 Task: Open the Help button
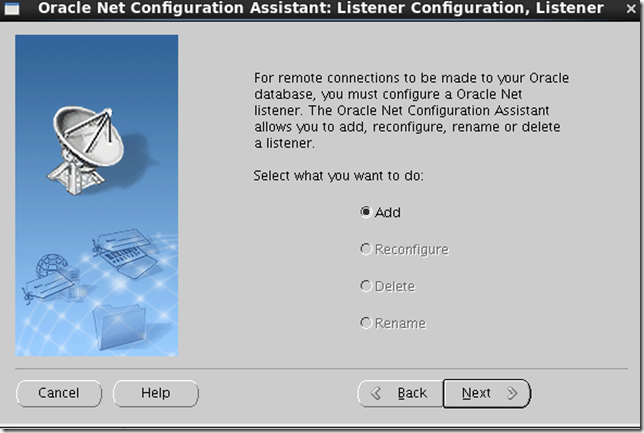(156, 393)
